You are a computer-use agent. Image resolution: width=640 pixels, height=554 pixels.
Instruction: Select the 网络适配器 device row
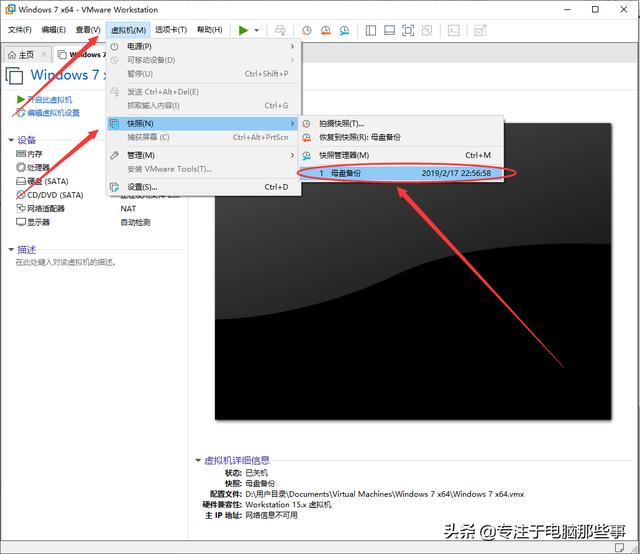click(40, 209)
